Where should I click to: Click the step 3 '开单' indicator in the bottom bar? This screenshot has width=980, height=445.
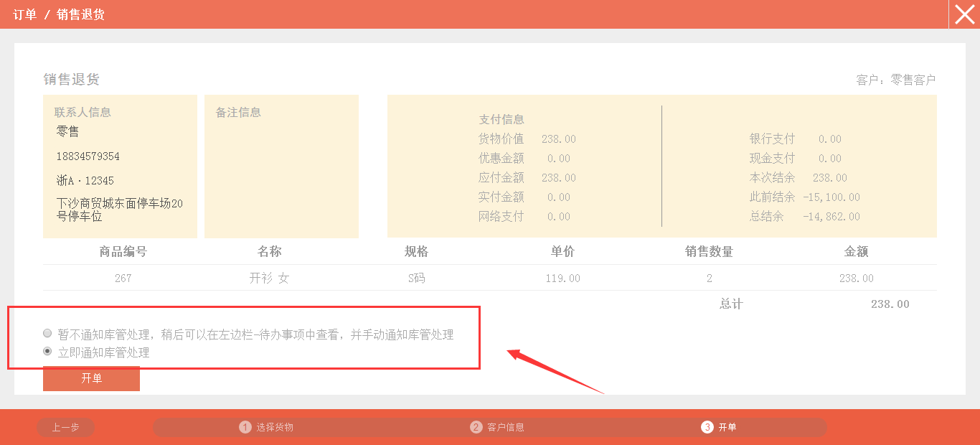[719, 427]
